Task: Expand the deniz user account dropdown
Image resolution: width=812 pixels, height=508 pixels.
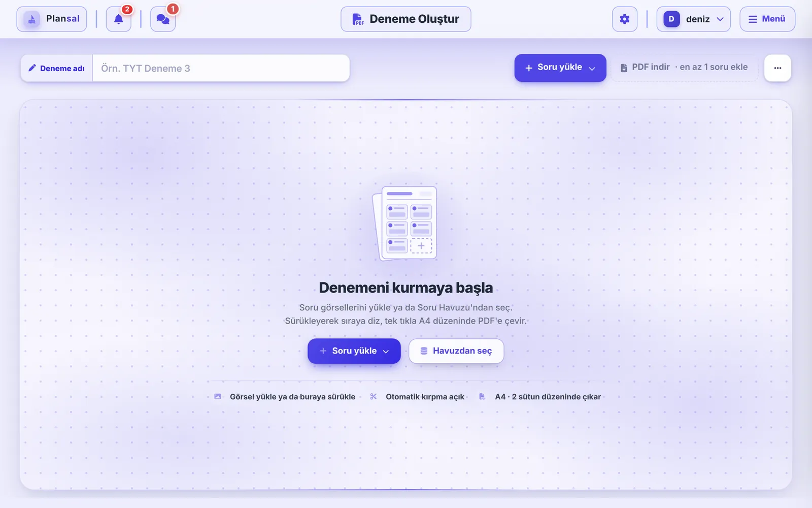Action: (693, 19)
